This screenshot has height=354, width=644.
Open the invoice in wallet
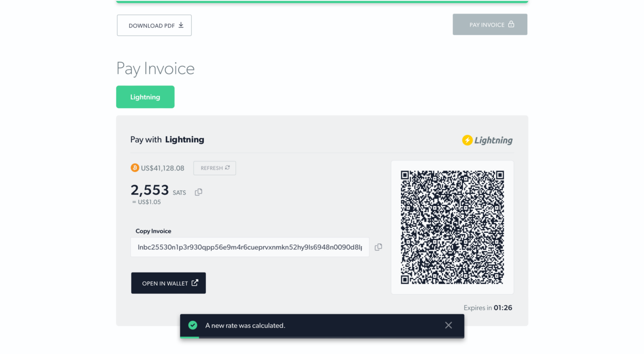pyautogui.click(x=169, y=283)
